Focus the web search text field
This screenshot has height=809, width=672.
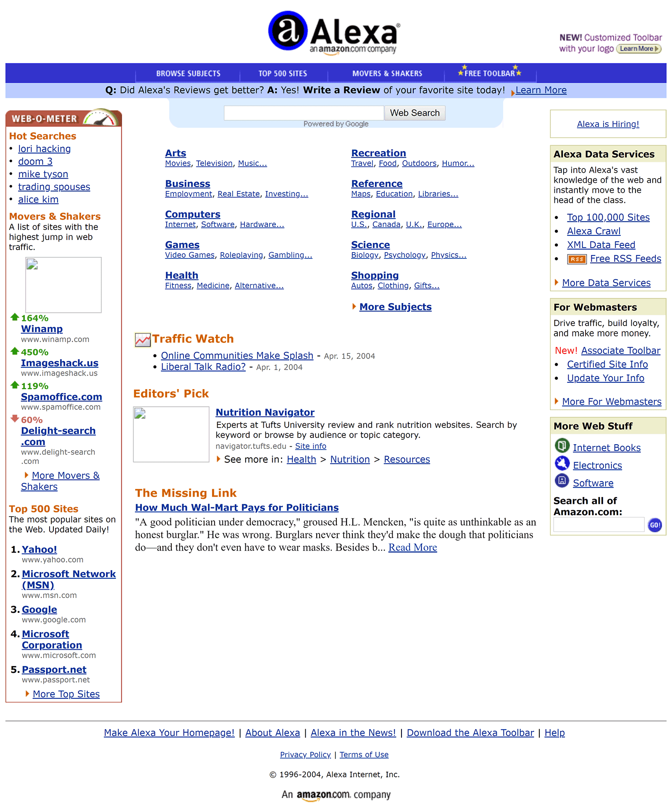[304, 113]
